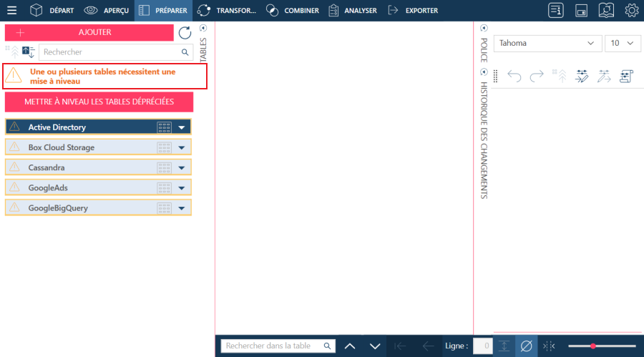Click the upgrade warning triangle icon
The image size is (644, 357).
[x=14, y=76]
